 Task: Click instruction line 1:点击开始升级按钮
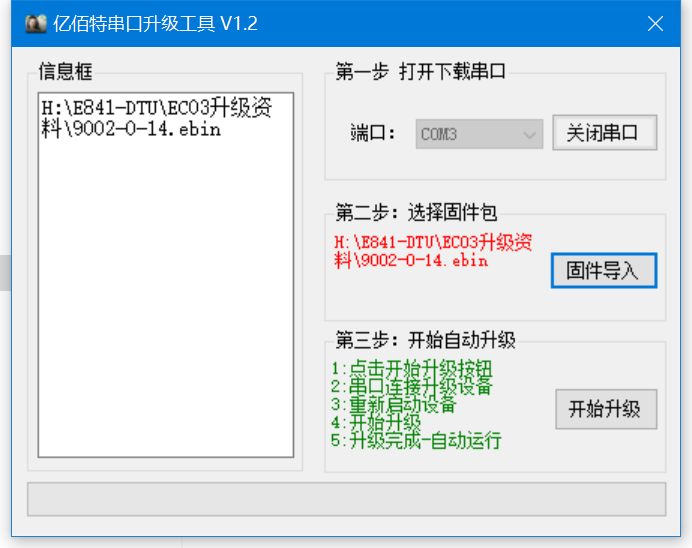tap(412, 368)
